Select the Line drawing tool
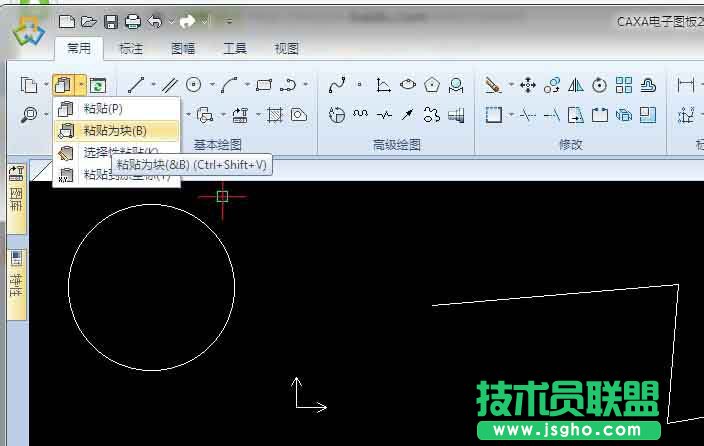704x446 pixels. pos(136,84)
